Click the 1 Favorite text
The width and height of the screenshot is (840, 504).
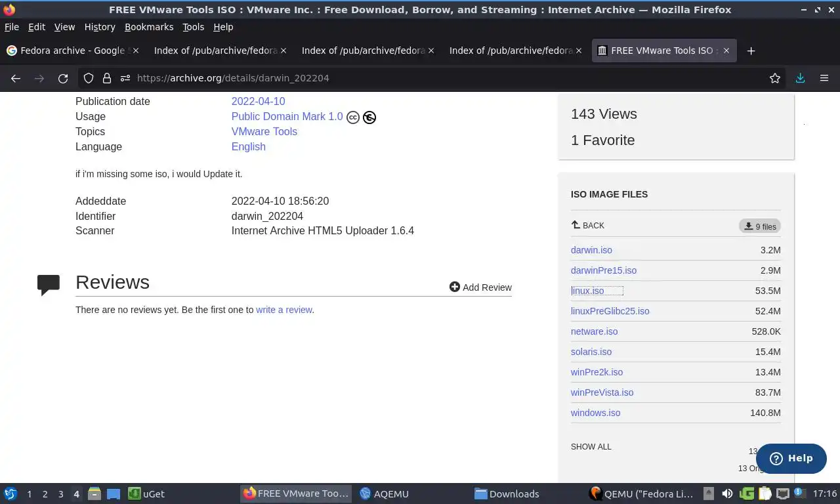click(603, 140)
